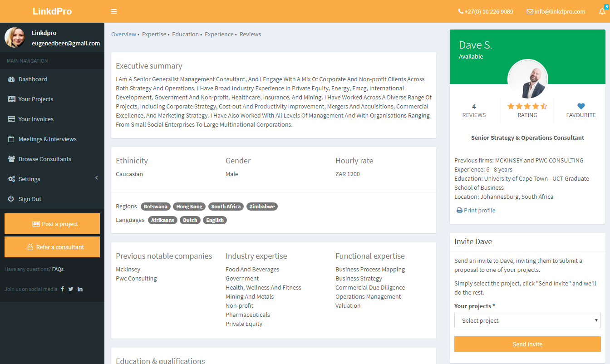
Task: Click the phone icon in header
Action: click(x=461, y=11)
